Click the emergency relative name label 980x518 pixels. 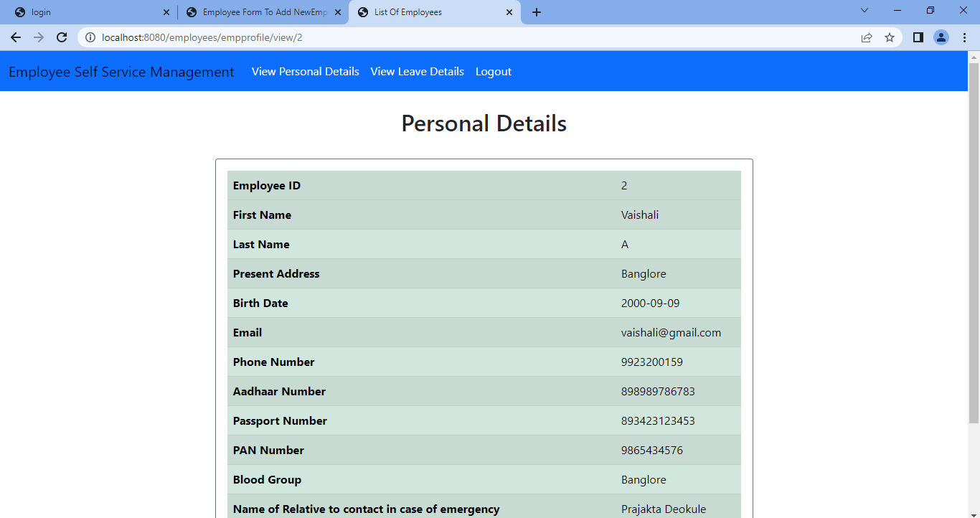pyautogui.click(x=366, y=509)
